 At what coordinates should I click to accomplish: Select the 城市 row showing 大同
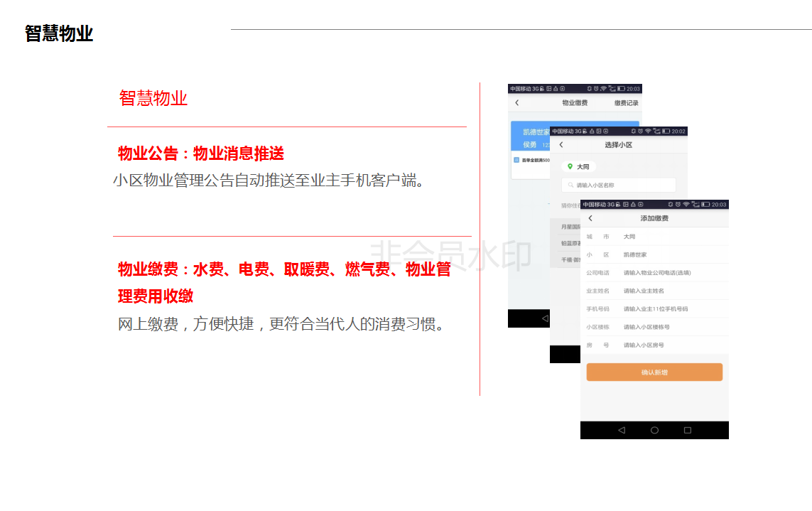[x=654, y=237]
